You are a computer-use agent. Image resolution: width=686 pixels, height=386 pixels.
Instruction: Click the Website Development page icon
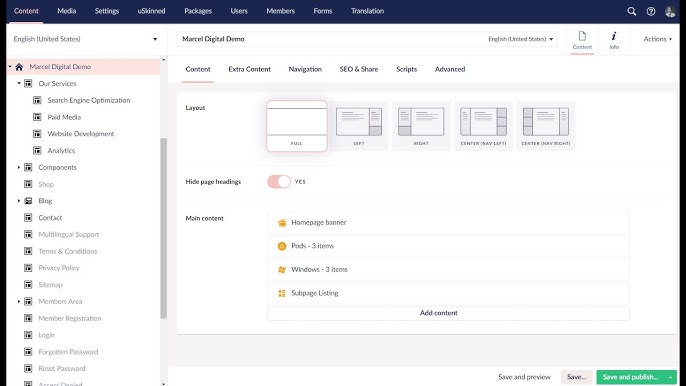tap(37, 134)
